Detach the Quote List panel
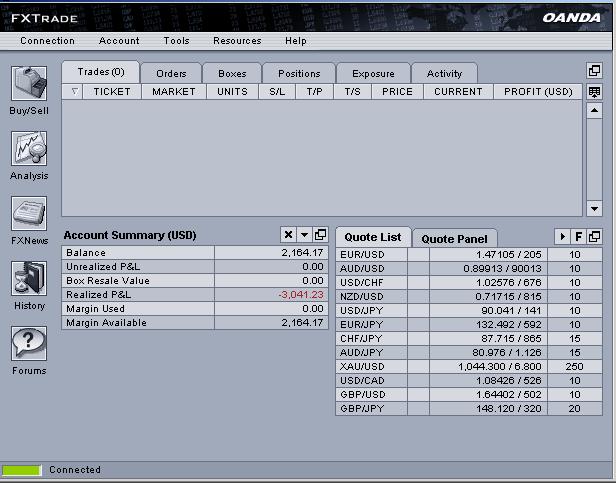 pyautogui.click(x=594, y=237)
